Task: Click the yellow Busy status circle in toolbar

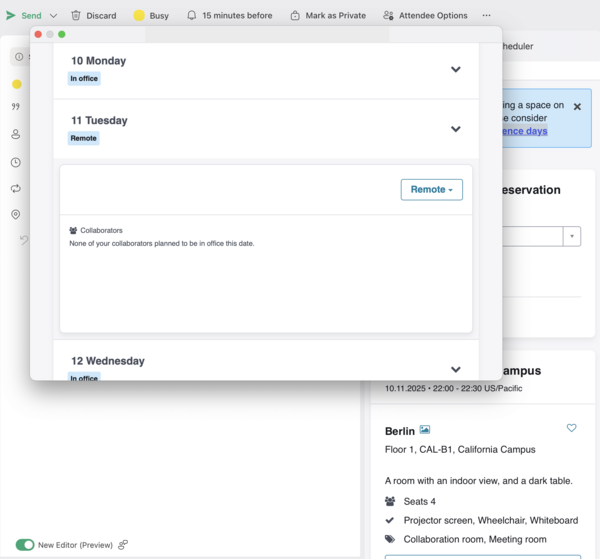Action: tap(139, 16)
